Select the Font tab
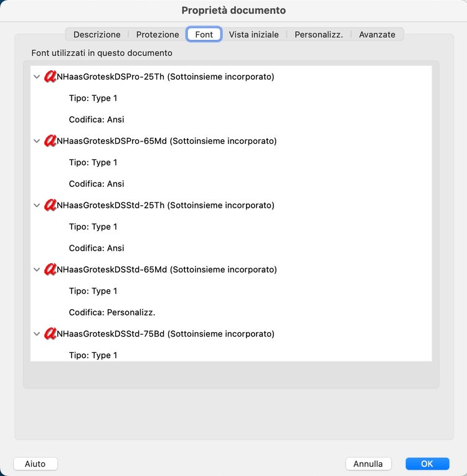The width and height of the screenshot is (467, 476). coord(204,35)
